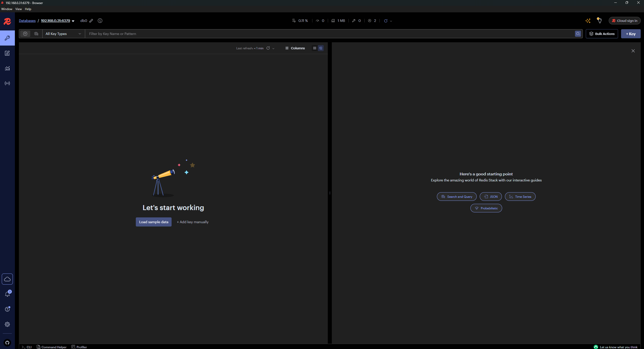The height and width of the screenshot is (349, 644).
Task: Switch to filter by pattern mode
Action: click(x=25, y=34)
